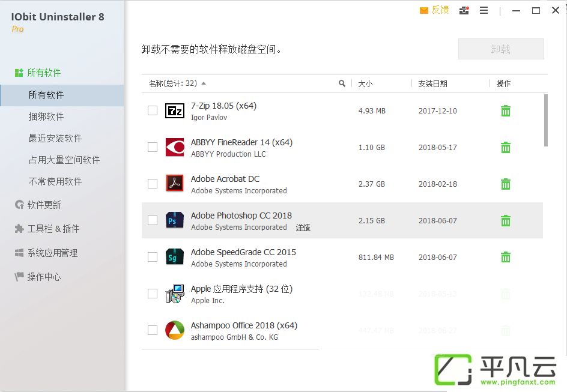Click the Ashampoo Office 2018 (x64) name
The image size is (567, 392).
[244, 325]
